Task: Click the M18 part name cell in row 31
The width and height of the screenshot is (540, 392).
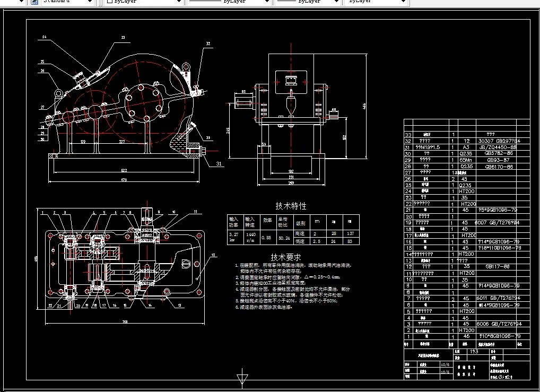Action: coord(428,147)
